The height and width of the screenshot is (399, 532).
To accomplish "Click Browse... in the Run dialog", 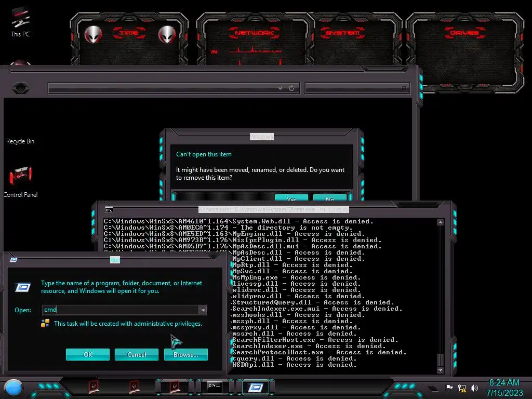I will pos(185,354).
